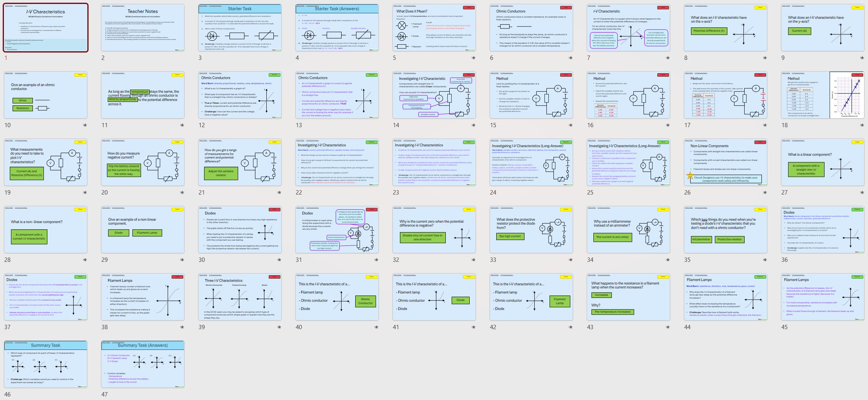Click the star icon under slide 18
This screenshot has width=868, height=400.
pos(862,125)
